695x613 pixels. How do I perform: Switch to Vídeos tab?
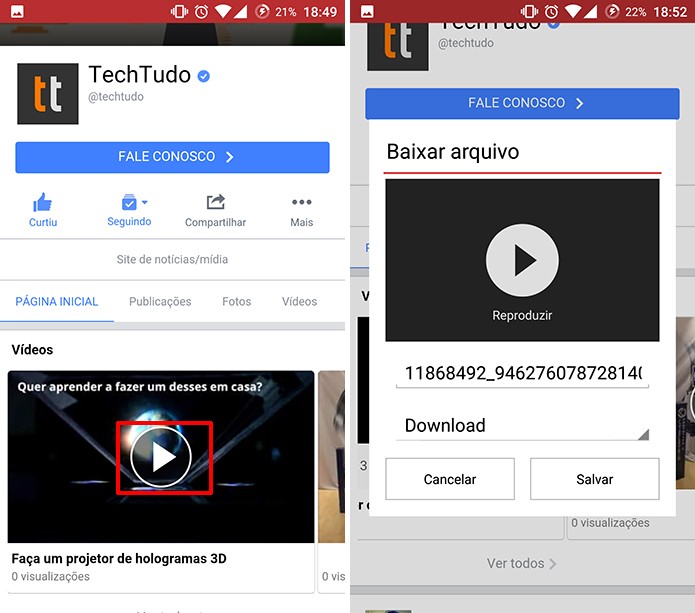[299, 301]
